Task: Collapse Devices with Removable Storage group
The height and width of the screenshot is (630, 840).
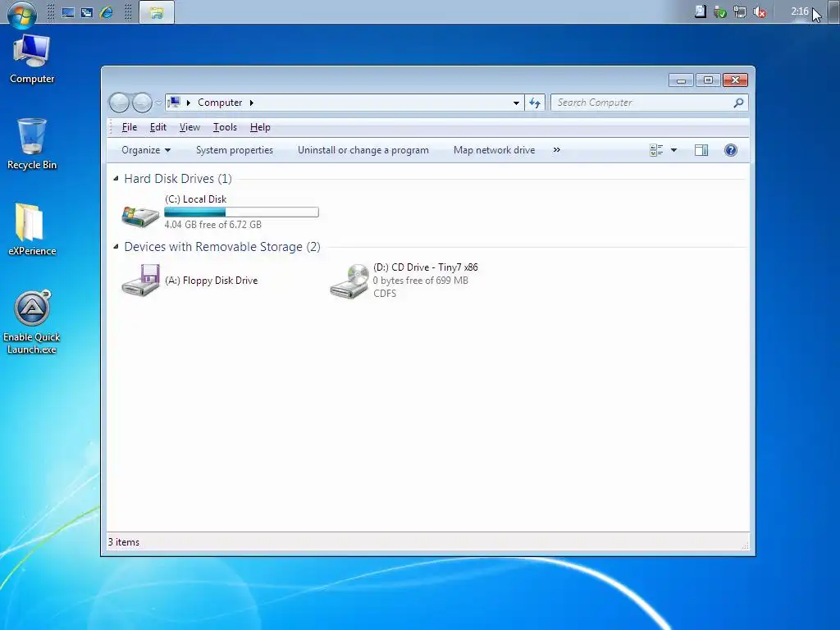Action: pyautogui.click(x=116, y=246)
